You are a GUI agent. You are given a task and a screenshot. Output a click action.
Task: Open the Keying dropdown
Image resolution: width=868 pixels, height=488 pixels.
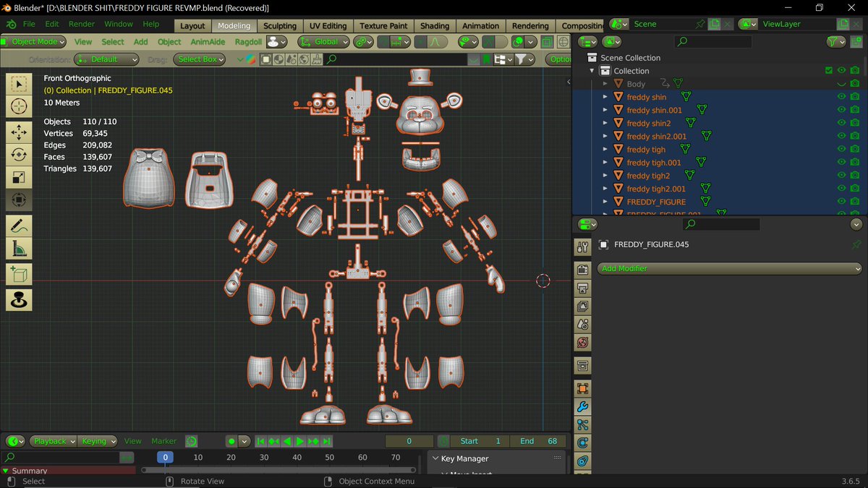point(98,441)
